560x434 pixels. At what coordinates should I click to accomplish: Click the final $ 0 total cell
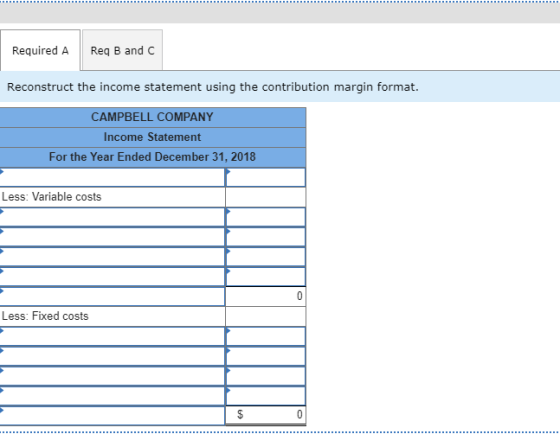click(x=266, y=415)
